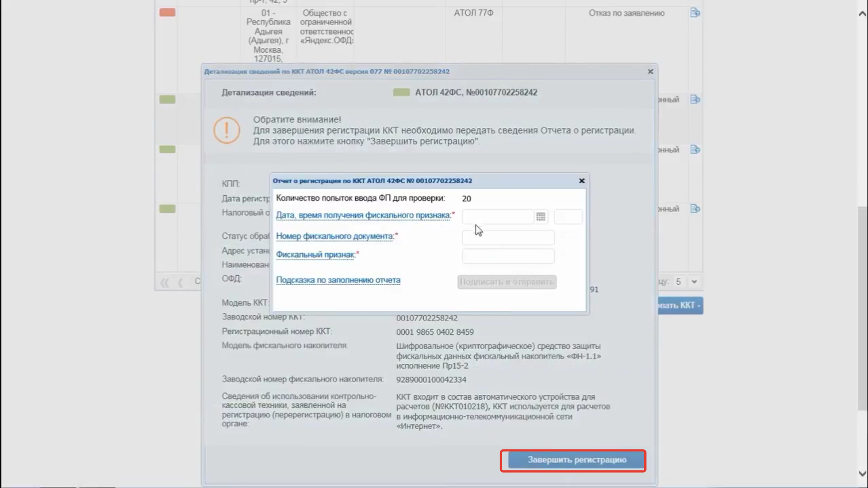Open the calendar date picker icon
Screen dimensions: 868x488
click(541, 217)
